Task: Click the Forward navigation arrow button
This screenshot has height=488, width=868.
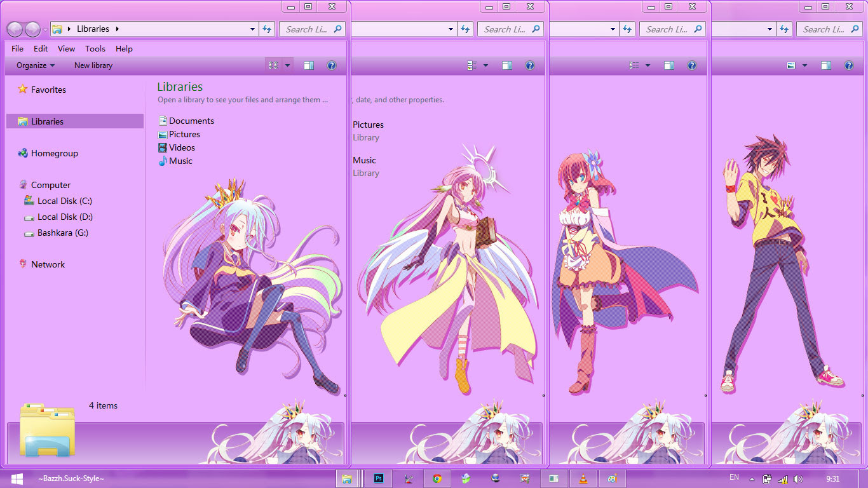Action: (32, 29)
